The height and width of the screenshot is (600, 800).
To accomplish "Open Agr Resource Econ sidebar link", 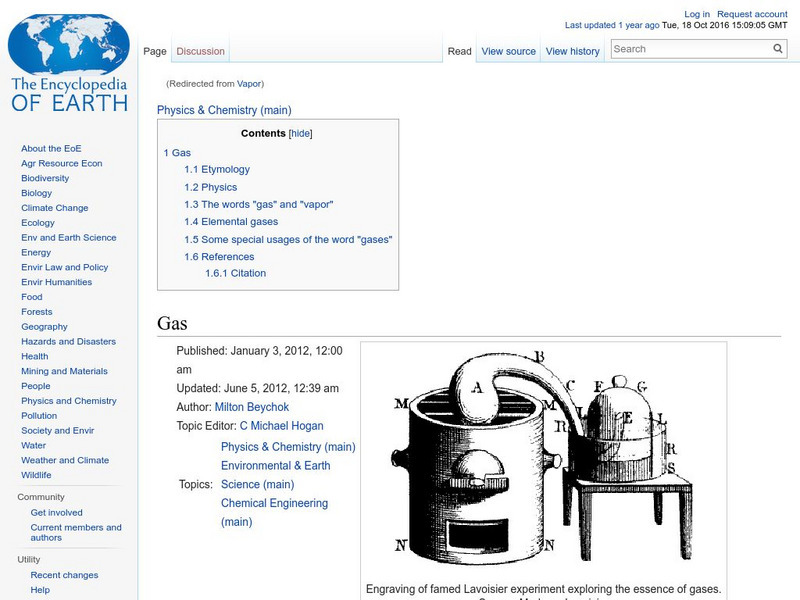I will [62, 163].
